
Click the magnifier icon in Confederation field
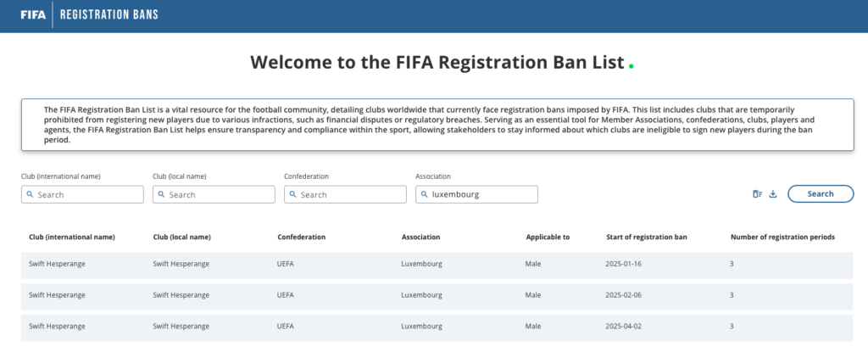(292, 194)
